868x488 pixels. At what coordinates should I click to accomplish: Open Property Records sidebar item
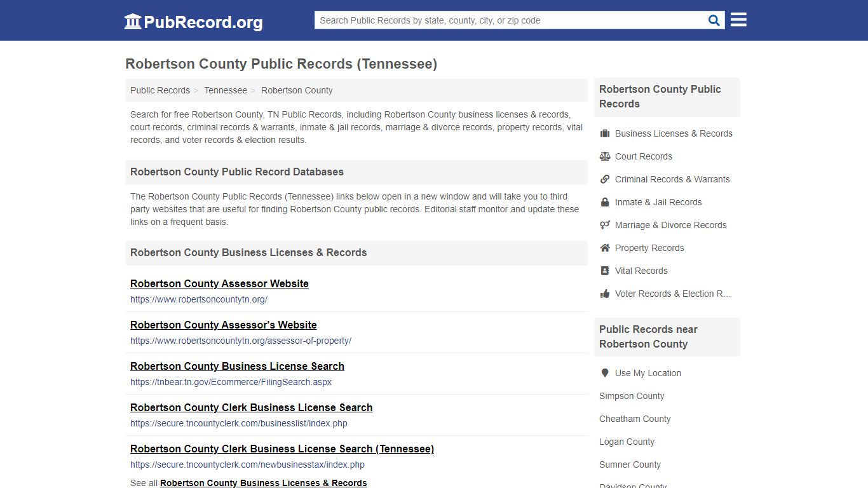[x=649, y=248]
